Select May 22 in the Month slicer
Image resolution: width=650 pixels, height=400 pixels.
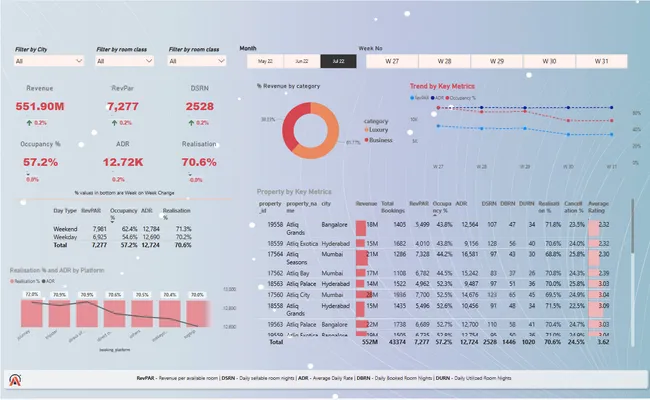coord(265,61)
